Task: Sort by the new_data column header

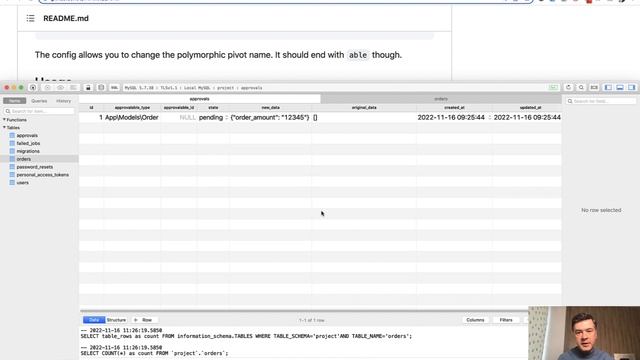Action: tap(270, 108)
